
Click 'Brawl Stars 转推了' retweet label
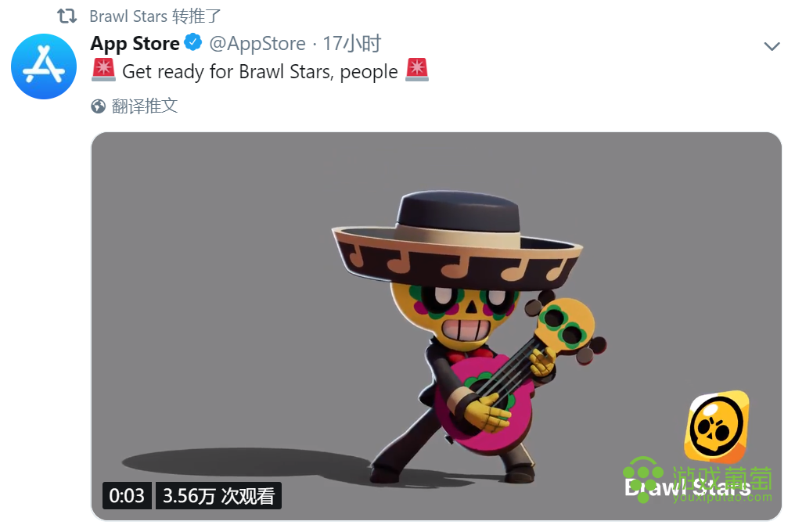(x=155, y=16)
